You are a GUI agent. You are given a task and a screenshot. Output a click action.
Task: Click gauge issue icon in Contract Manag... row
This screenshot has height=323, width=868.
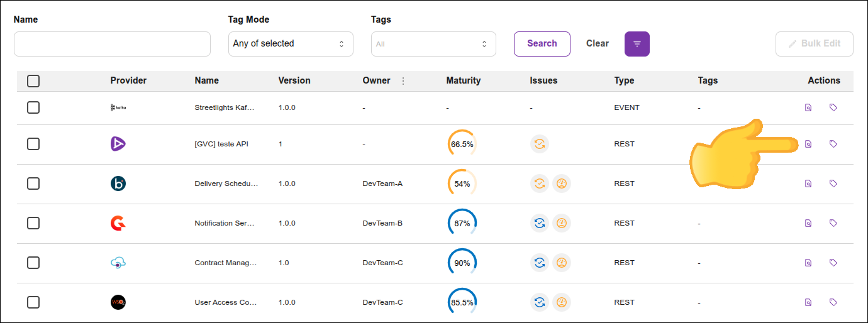562,263
